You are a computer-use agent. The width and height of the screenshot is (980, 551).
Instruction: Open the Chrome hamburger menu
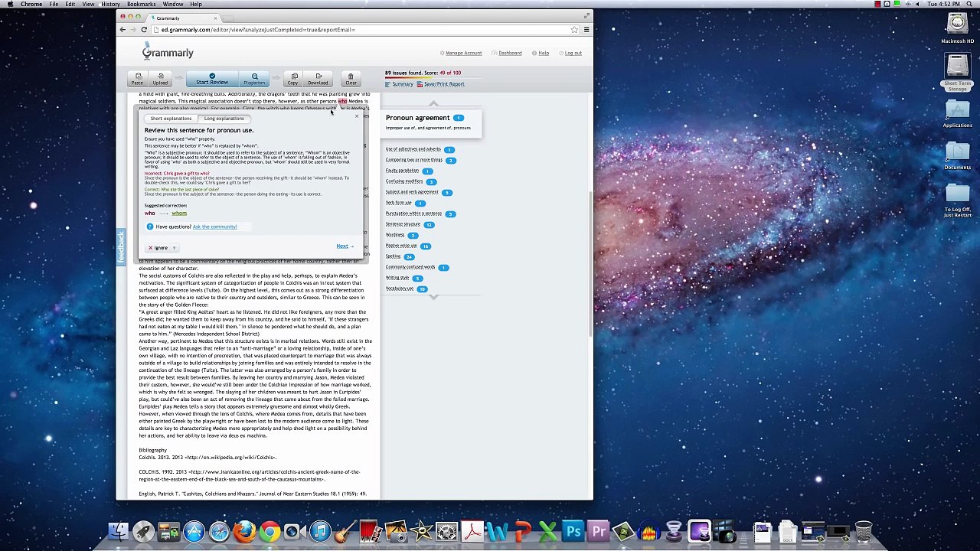pyautogui.click(x=586, y=30)
